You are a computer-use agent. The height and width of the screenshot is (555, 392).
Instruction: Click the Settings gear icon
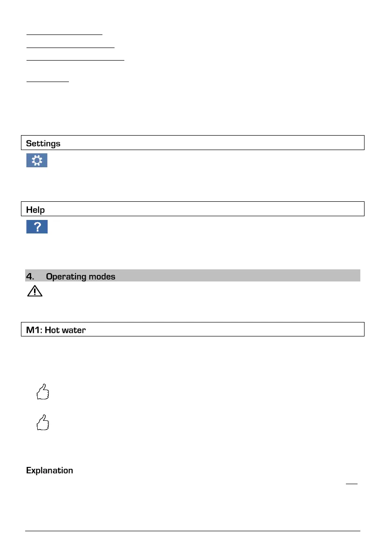pyautogui.click(x=37, y=160)
